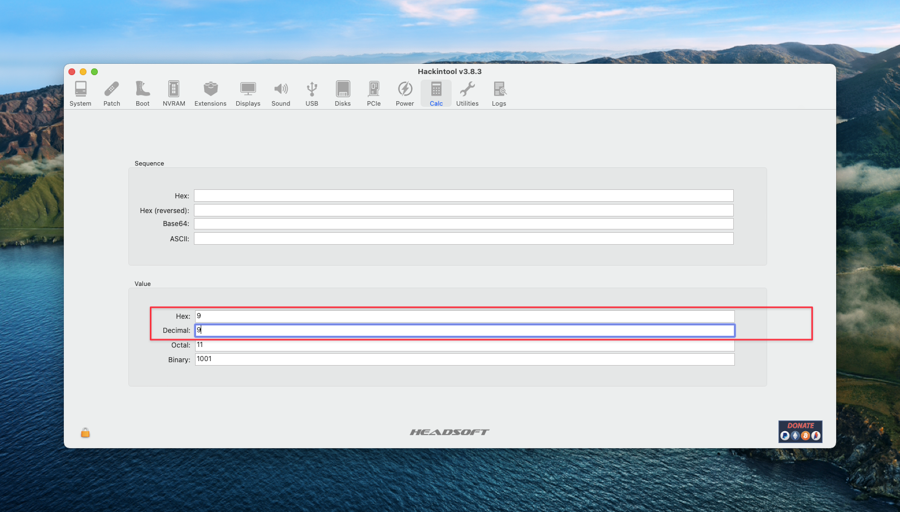Open the Power section
Screen dimensions: 900x512
click(405, 93)
